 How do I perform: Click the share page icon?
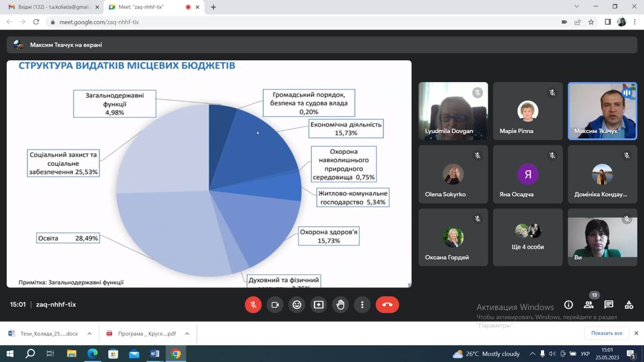point(577,22)
